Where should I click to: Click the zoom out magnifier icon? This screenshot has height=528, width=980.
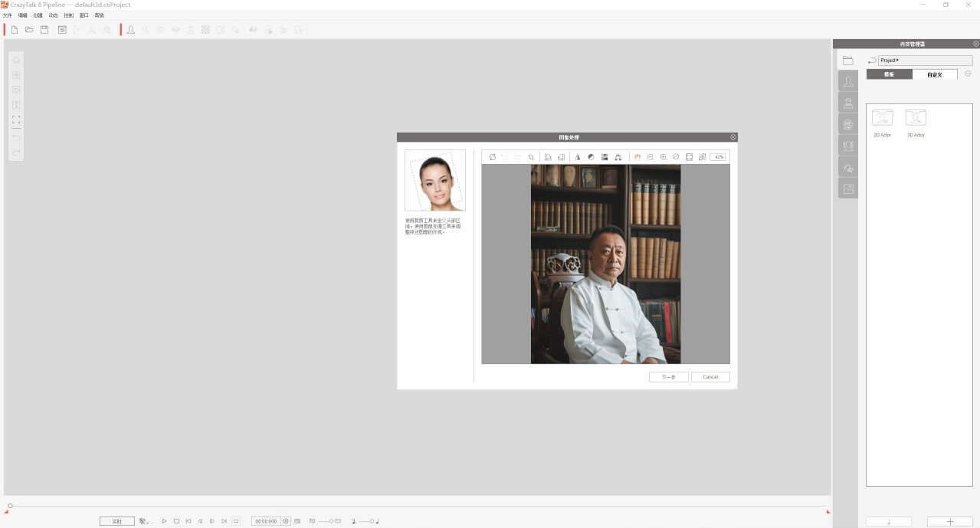coord(650,157)
